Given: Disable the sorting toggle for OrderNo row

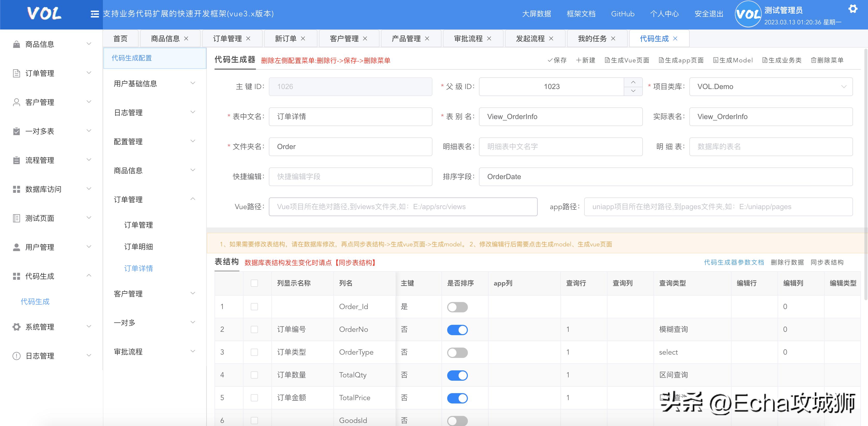Looking at the screenshot, I should [x=457, y=329].
